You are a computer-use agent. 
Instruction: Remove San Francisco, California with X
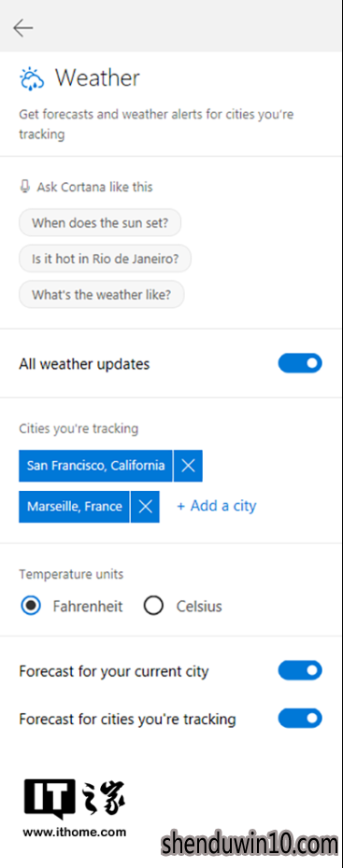tap(188, 466)
